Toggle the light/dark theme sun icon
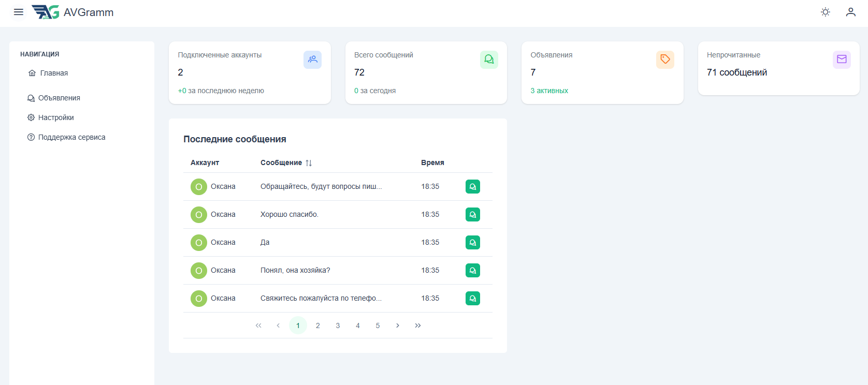Viewport: 868px width, 385px height. click(x=826, y=12)
